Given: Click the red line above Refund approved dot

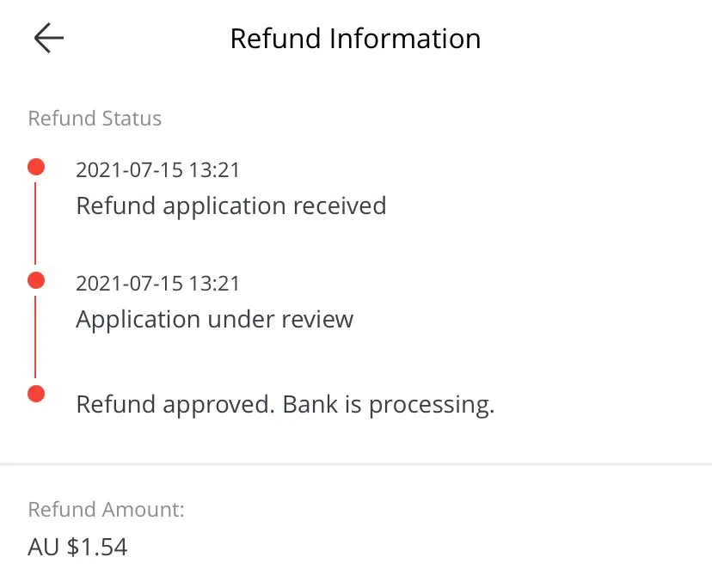Looking at the screenshot, I should tap(35, 337).
